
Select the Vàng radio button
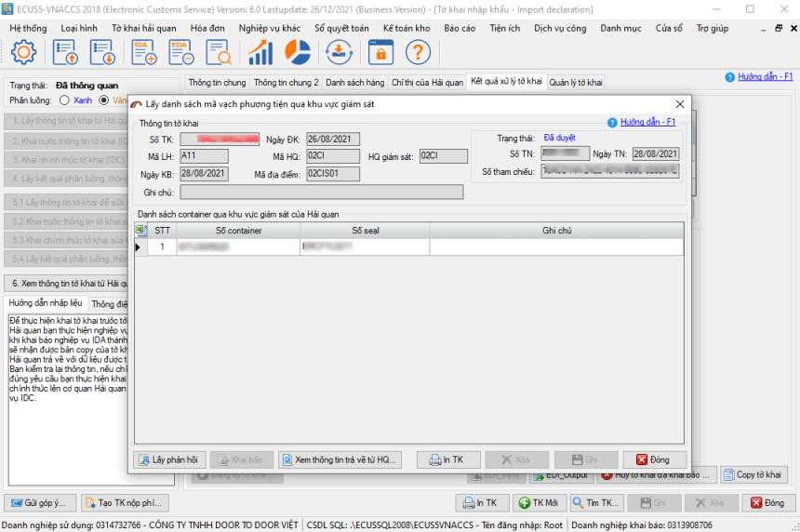(x=103, y=100)
